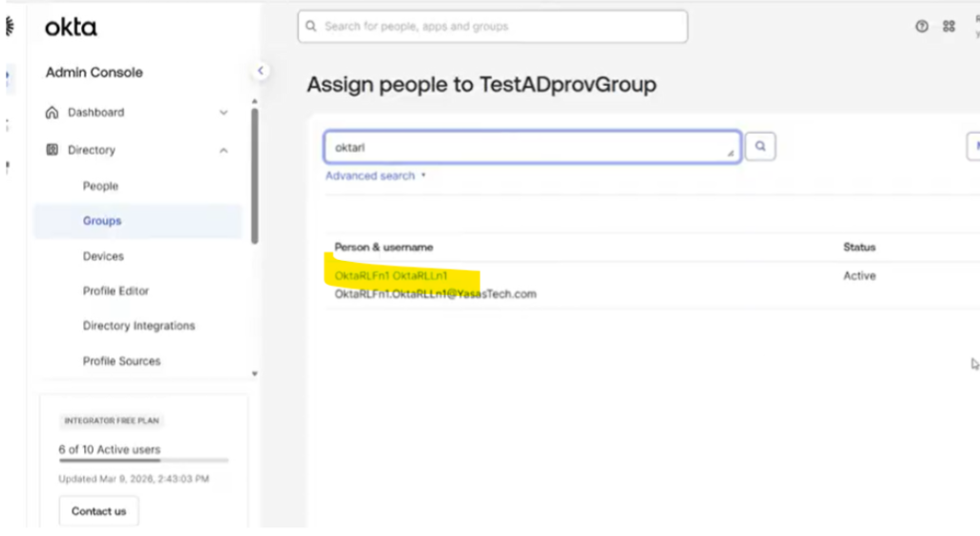
Task: Click the search magnifier button beside oktarl field
Action: [760, 146]
